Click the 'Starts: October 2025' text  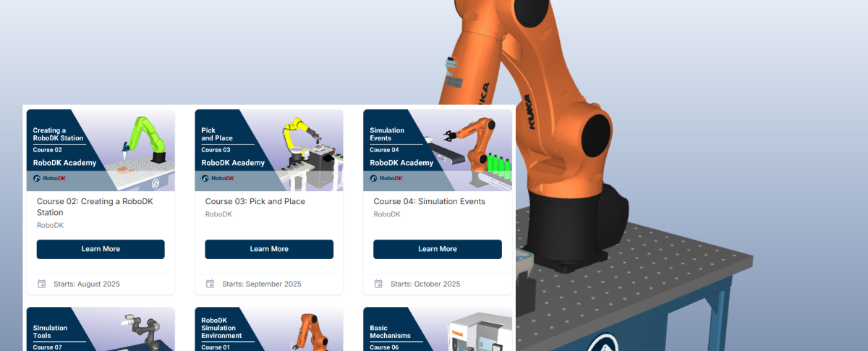(425, 284)
